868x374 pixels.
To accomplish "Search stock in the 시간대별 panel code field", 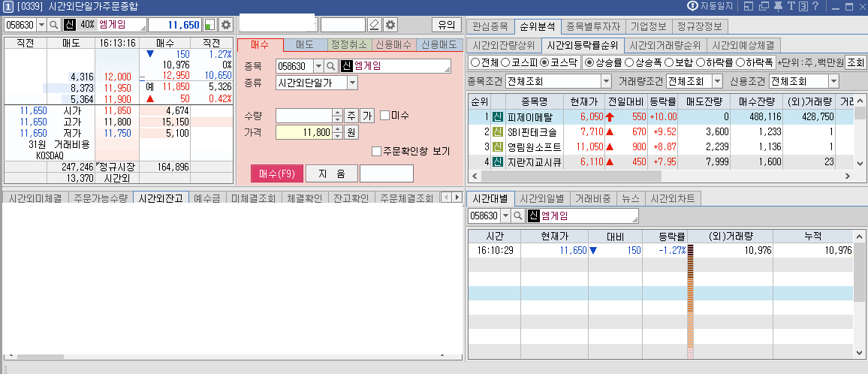I will pos(517,216).
